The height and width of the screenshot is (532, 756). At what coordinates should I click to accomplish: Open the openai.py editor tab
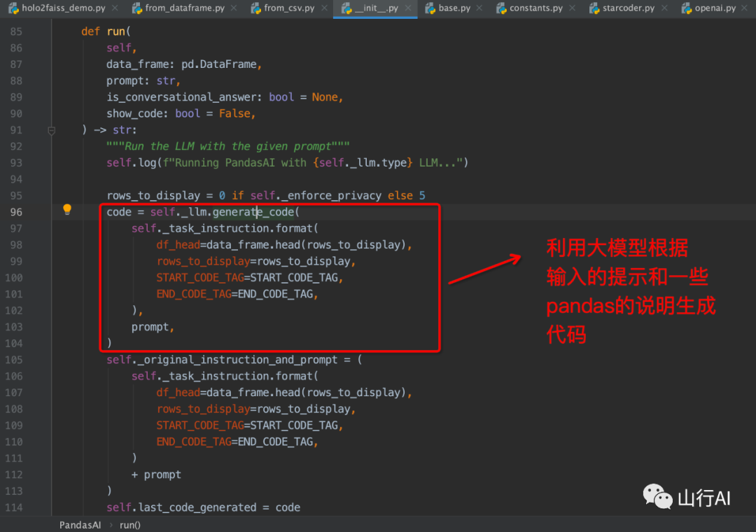coord(715,8)
